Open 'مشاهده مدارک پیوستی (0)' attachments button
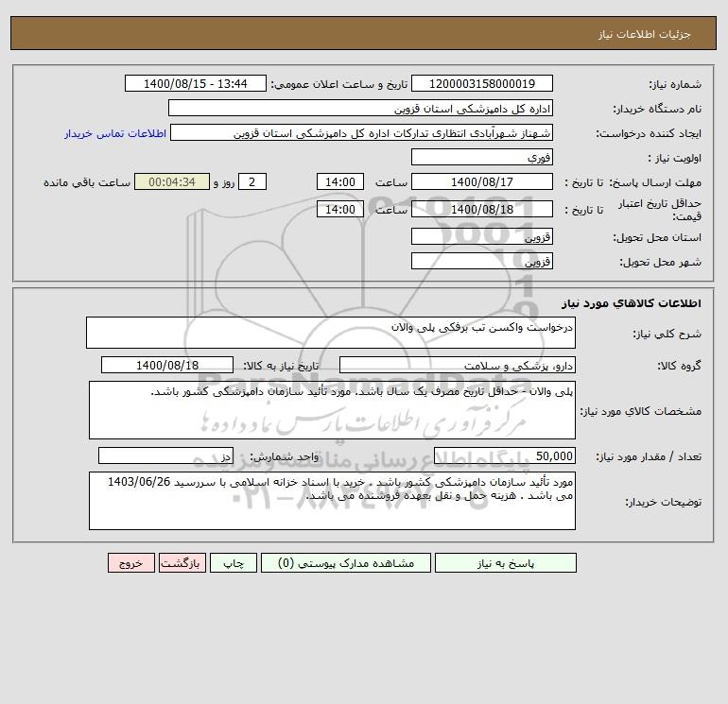This screenshot has height=704, width=728. point(346,563)
